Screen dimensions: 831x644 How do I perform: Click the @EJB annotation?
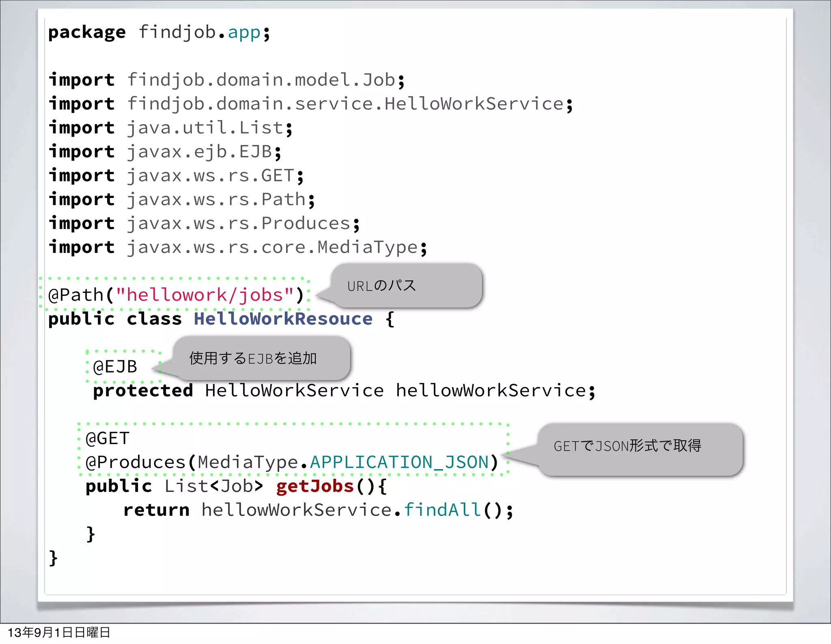tap(115, 366)
